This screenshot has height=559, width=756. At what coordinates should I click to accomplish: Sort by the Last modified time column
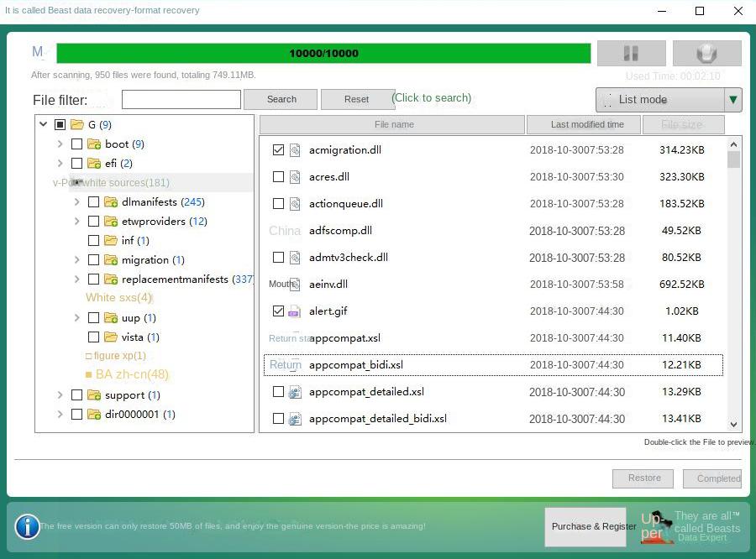tap(584, 124)
